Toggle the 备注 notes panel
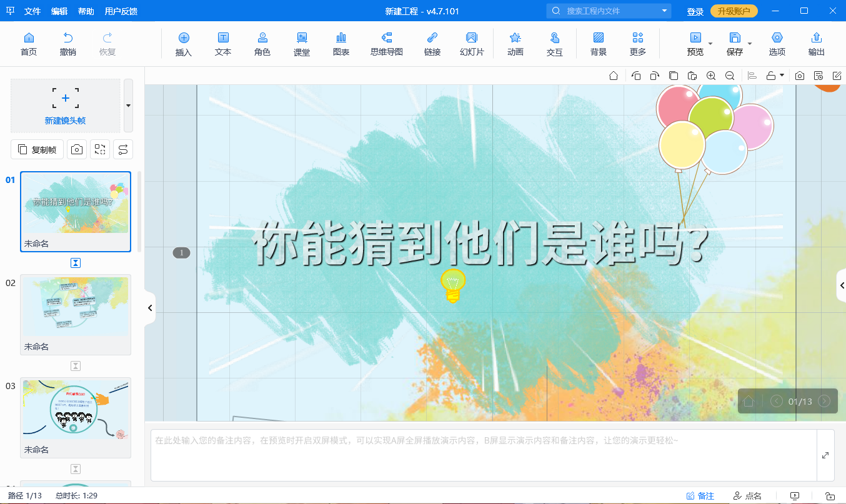 [x=700, y=496]
